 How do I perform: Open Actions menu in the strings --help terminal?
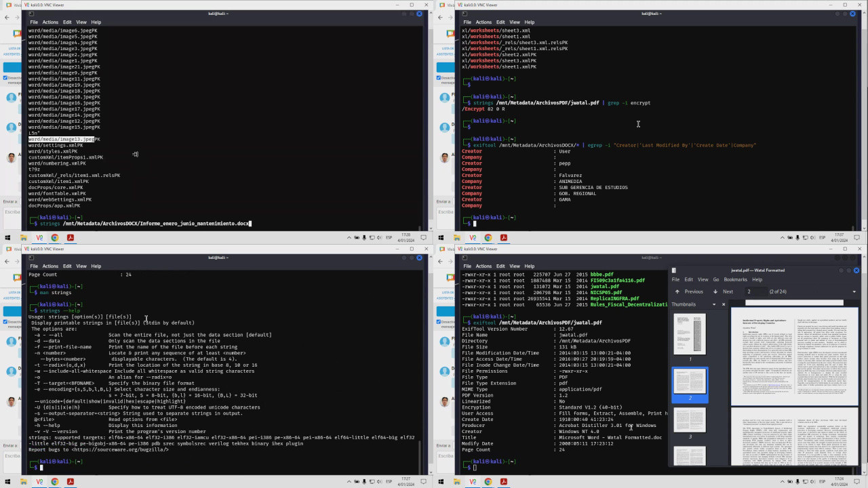(50, 266)
